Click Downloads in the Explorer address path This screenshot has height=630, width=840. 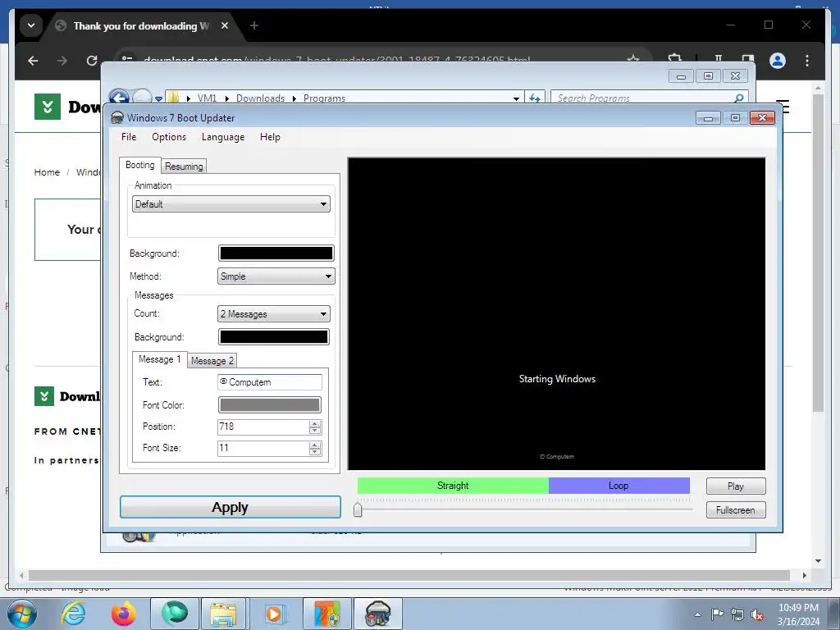260,98
